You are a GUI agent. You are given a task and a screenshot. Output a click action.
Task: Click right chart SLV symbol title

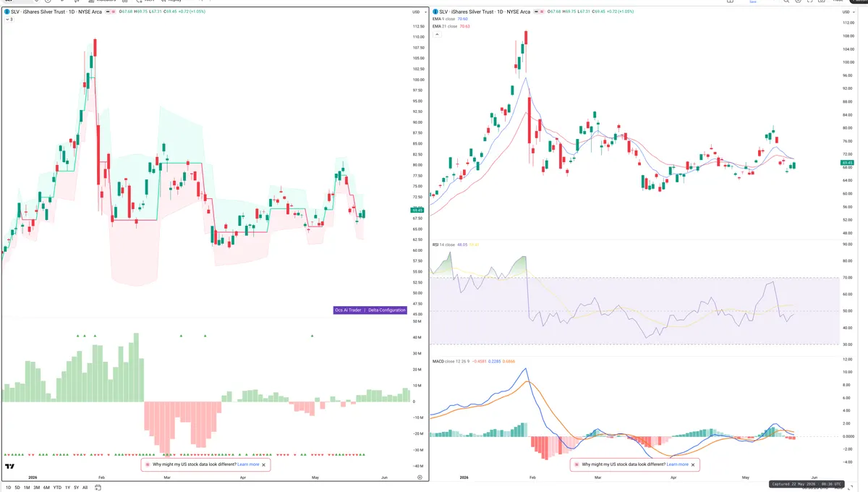coord(485,12)
